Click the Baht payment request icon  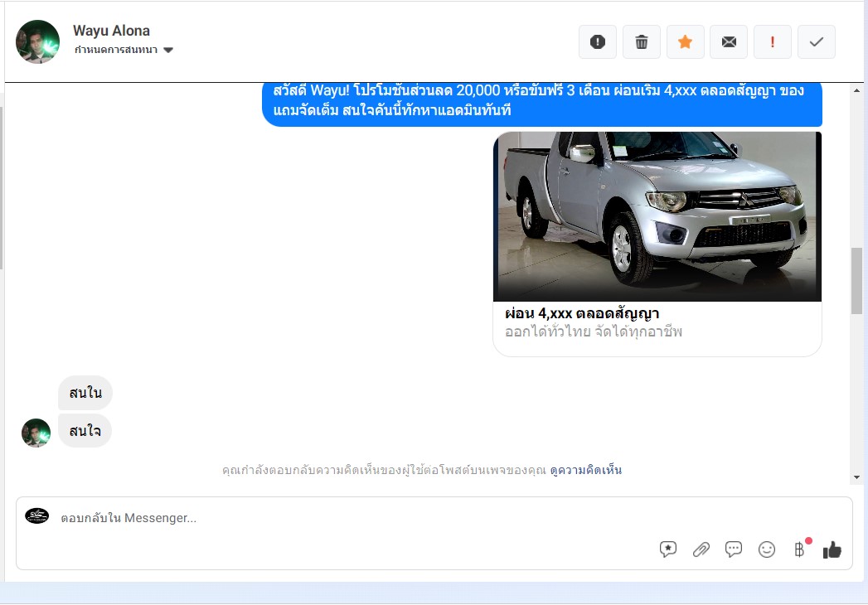[x=799, y=549]
